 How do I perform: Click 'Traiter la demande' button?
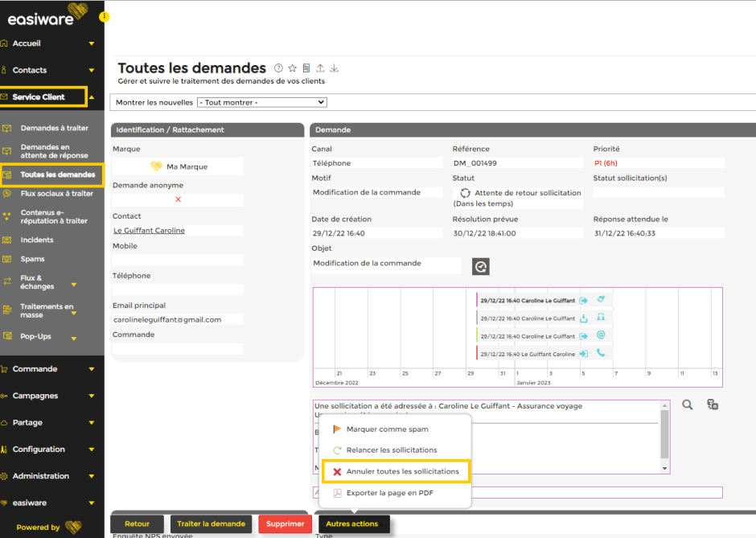point(211,524)
